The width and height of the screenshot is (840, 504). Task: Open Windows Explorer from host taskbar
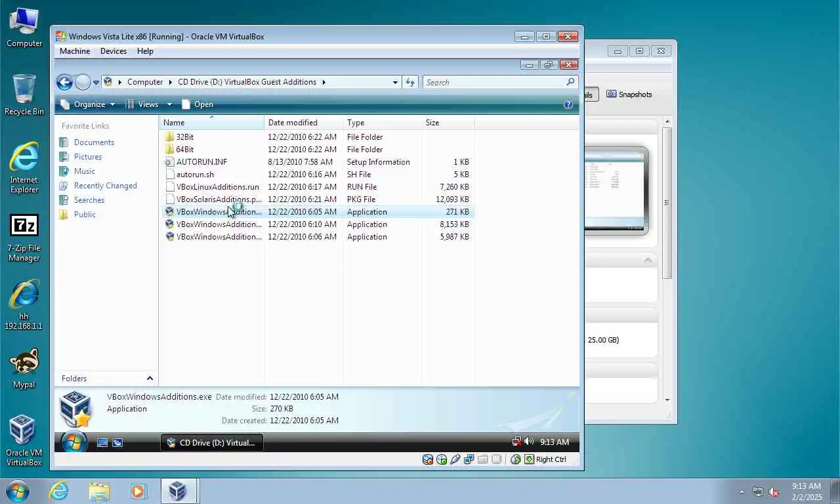(x=99, y=491)
